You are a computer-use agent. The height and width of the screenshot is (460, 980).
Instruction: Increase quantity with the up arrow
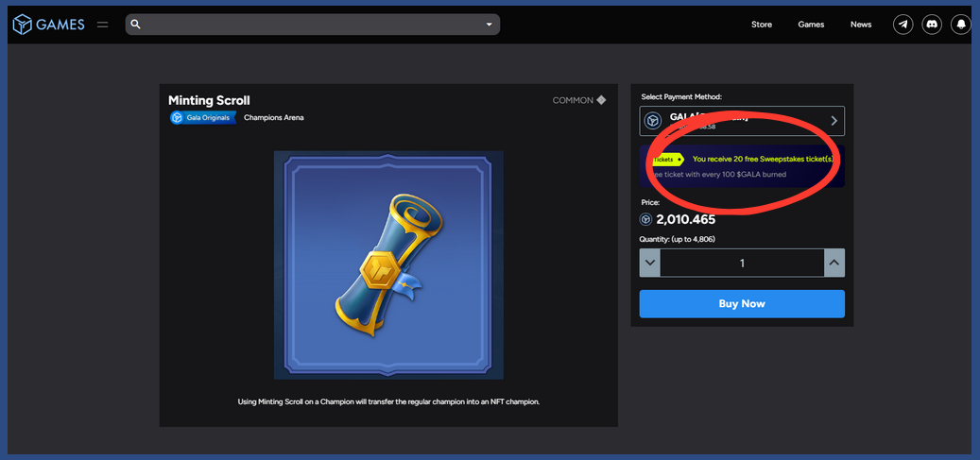coord(834,263)
